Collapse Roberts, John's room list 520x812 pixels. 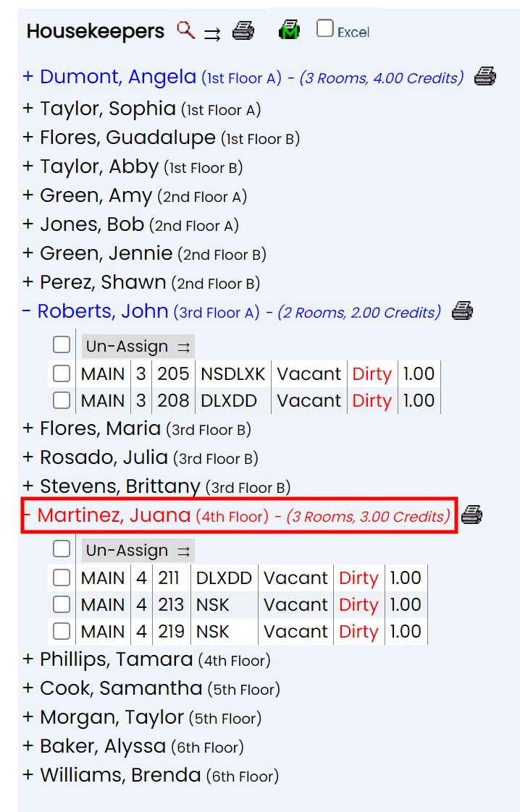[26, 311]
